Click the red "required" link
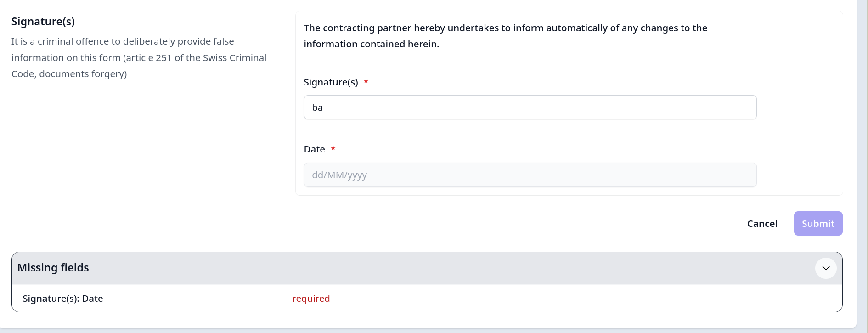 311,299
